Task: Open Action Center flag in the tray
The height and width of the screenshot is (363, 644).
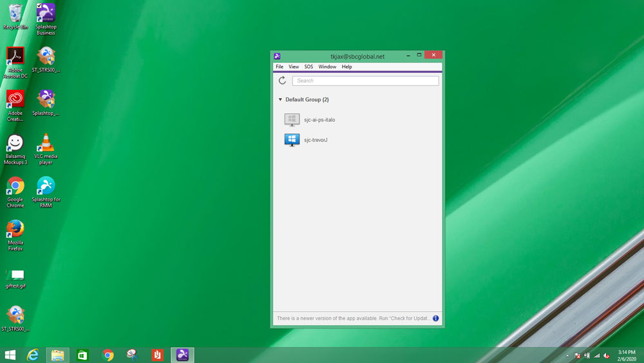Action: point(577,356)
